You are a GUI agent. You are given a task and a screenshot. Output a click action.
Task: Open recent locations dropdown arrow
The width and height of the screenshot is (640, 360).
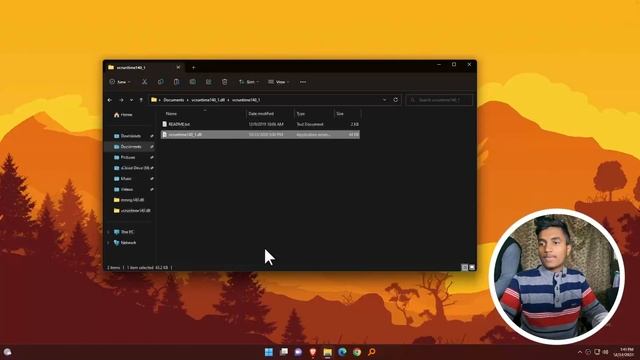tap(131, 100)
